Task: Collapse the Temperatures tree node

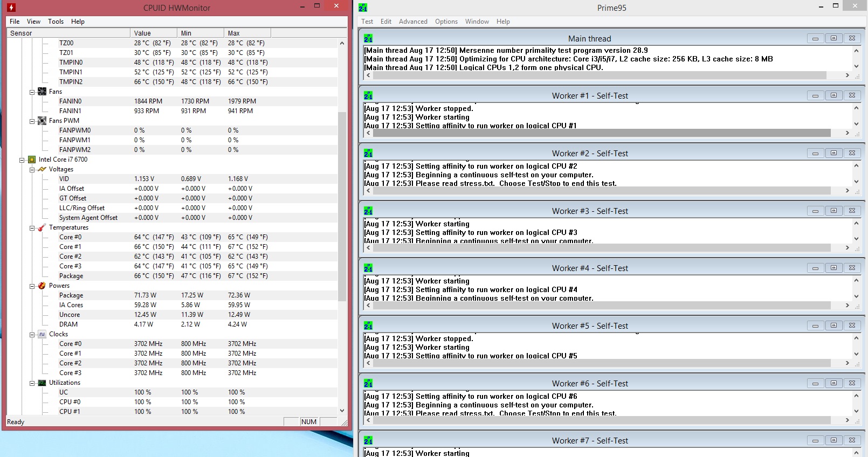Action: coord(32,227)
